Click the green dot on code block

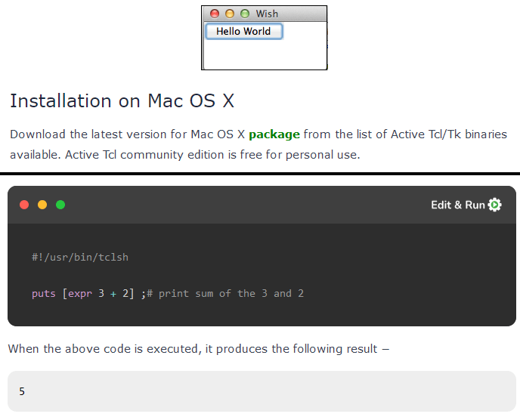coord(60,205)
